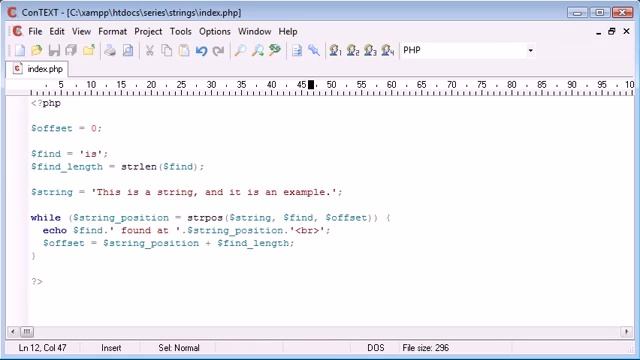The width and height of the screenshot is (640, 360).
Task: Click the horizontal scrollbar thumb
Action: point(27,331)
